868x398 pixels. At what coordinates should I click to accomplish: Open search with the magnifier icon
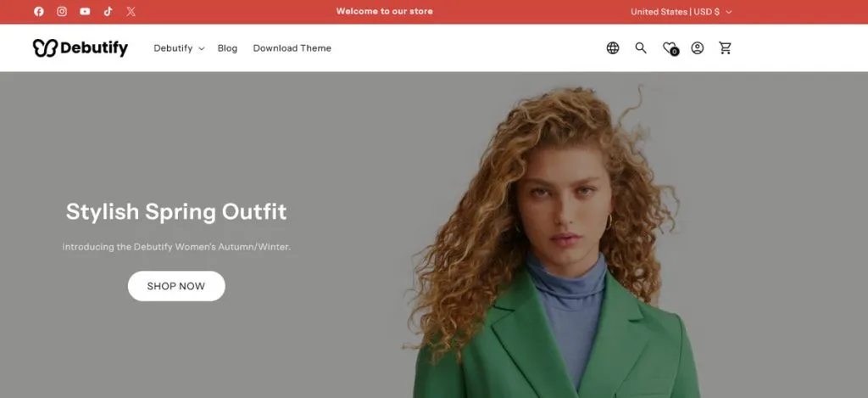click(641, 48)
